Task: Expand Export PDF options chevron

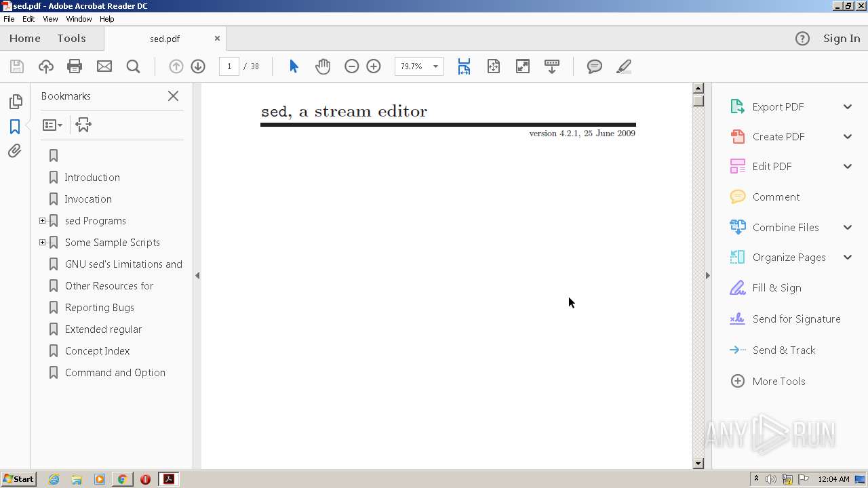Action: [x=848, y=107]
